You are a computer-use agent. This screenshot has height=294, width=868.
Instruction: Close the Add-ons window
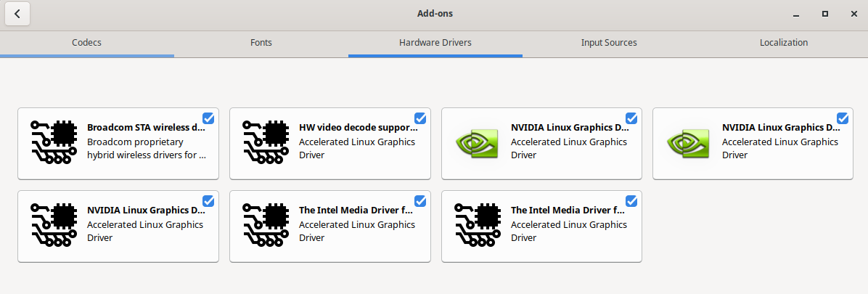(x=853, y=14)
